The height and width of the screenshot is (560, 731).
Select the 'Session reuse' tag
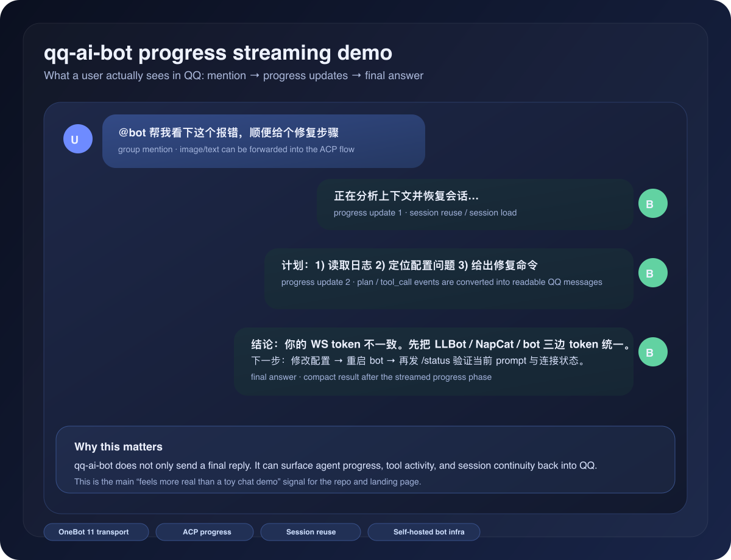click(311, 532)
